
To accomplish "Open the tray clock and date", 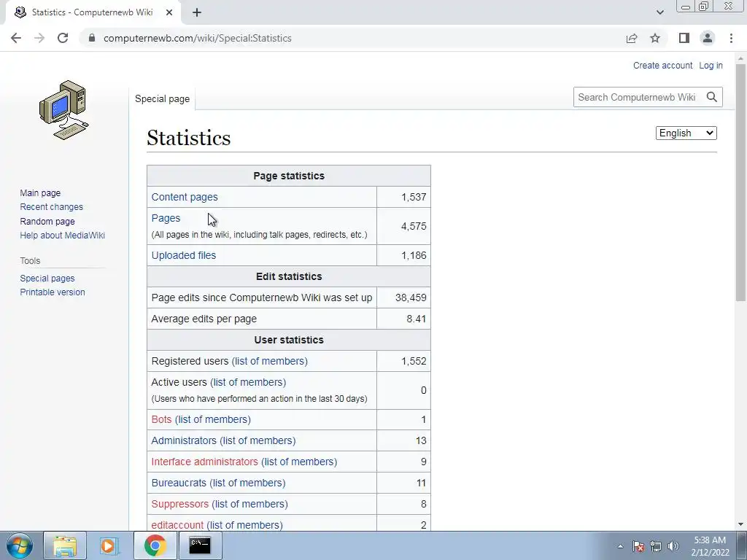I will coord(710,546).
